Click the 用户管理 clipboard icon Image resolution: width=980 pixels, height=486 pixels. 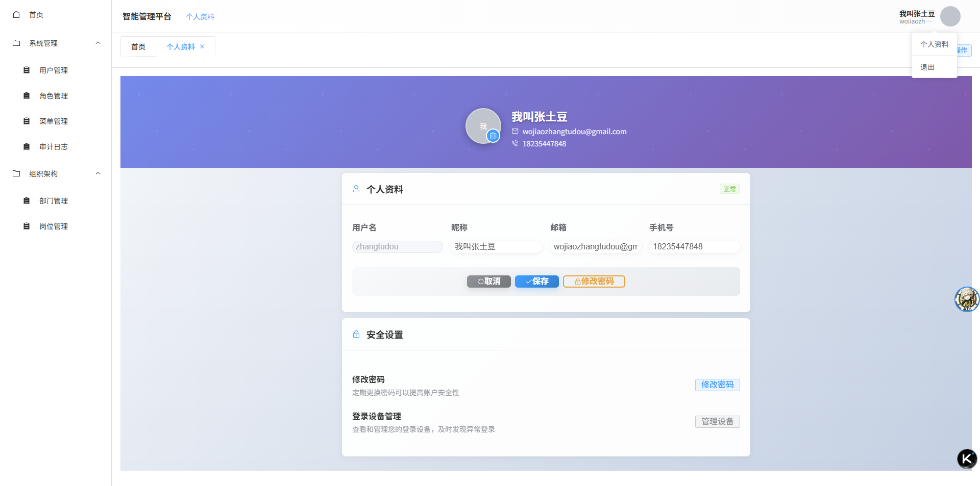27,70
